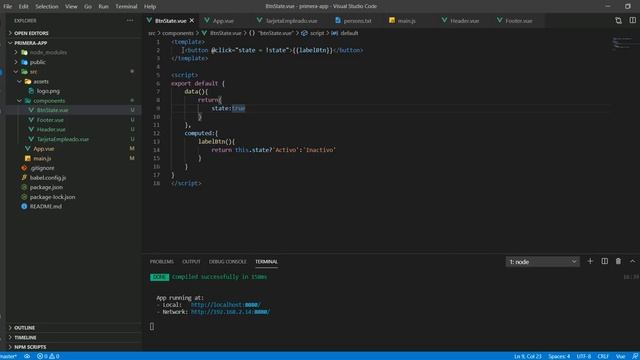
Task: Open the Go menu
Action: point(88,6)
